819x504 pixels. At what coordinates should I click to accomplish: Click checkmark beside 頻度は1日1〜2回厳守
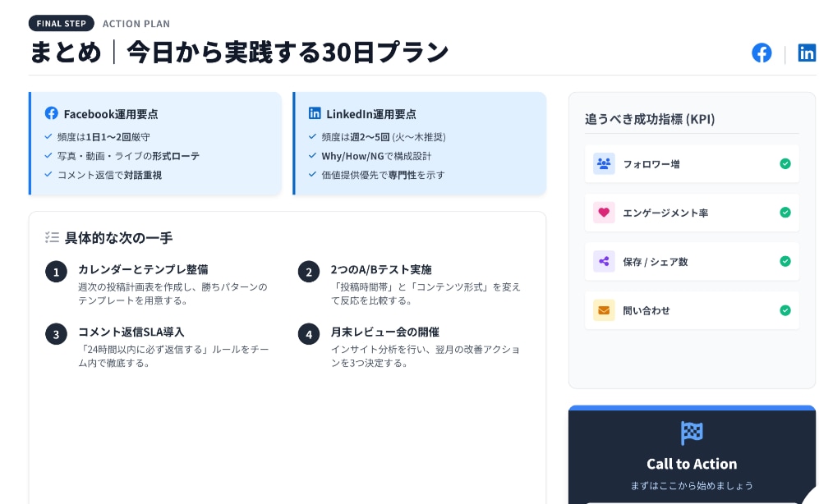48,137
